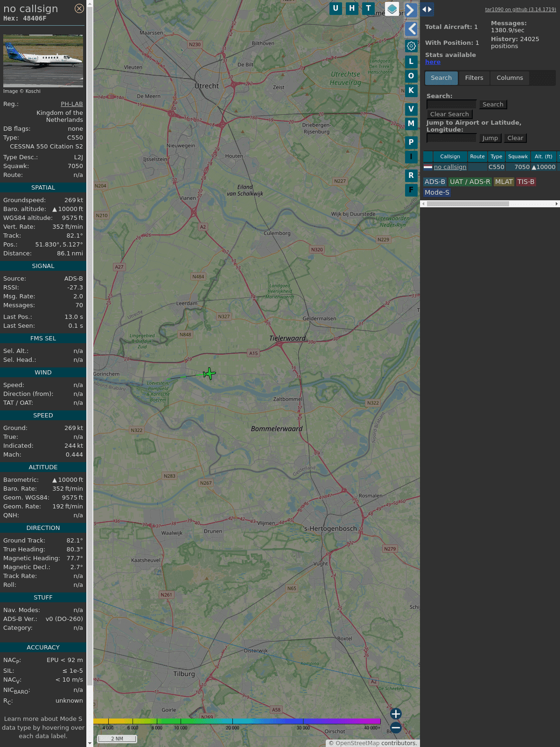Toggle the R map button

411,176
